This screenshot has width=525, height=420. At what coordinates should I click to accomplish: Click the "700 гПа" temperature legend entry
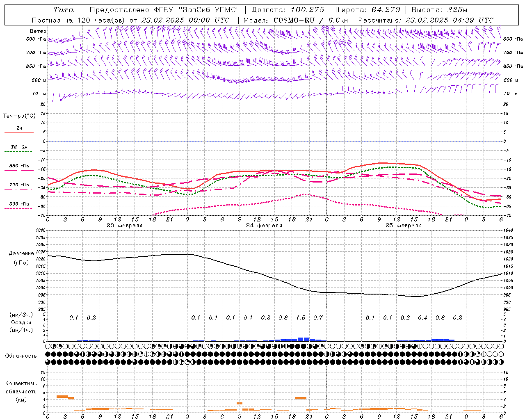(x=19, y=185)
